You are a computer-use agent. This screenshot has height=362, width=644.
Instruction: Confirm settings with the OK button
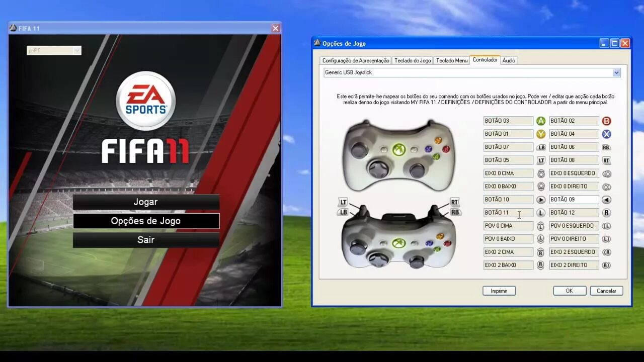click(570, 291)
